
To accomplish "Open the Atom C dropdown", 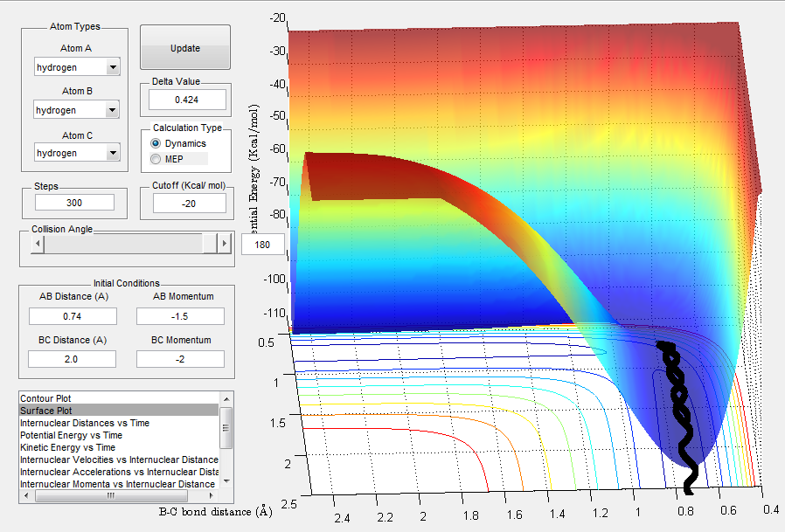I will click(x=77, y=153).
